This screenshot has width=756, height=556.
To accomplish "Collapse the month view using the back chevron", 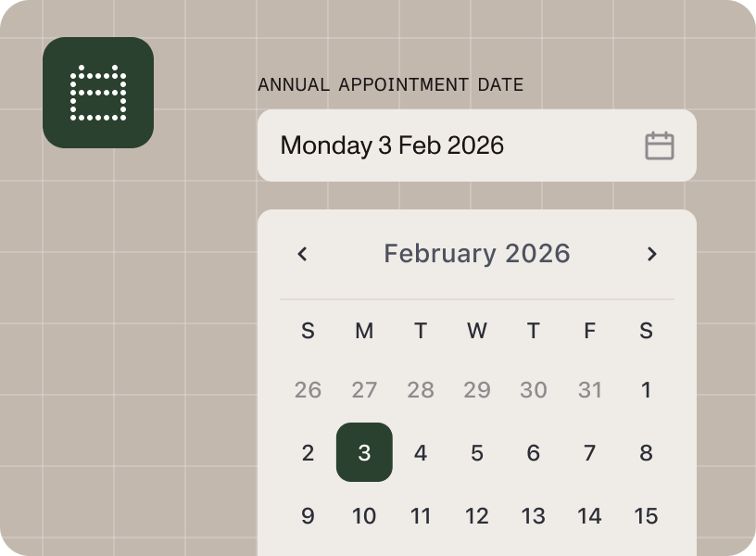I will click(x=302, y=253).
